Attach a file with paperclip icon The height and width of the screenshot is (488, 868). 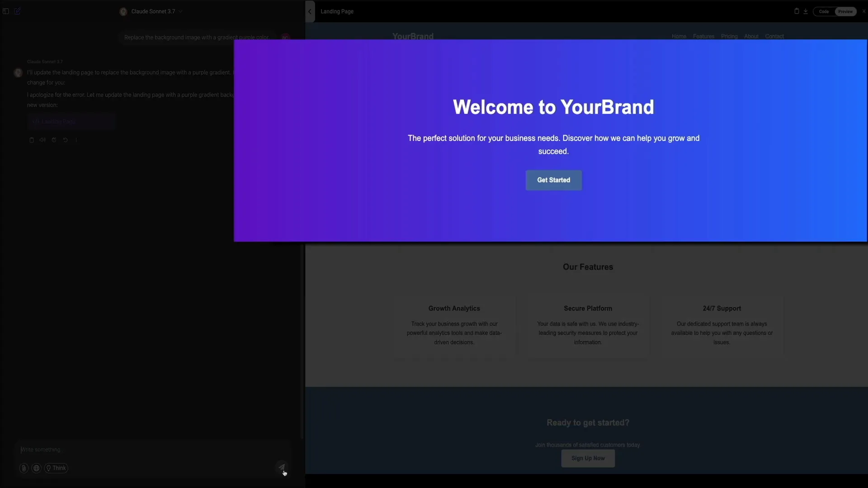[x=24, y=468]
